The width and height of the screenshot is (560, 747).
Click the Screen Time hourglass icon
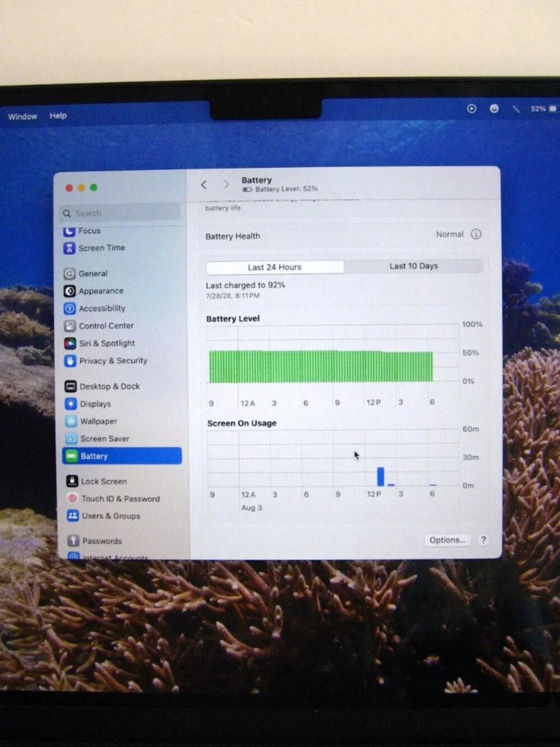(x=69, y=248)
